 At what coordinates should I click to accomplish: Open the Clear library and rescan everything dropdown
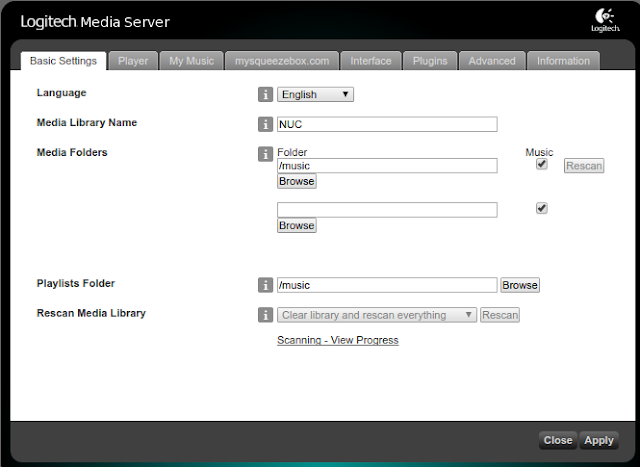click(377, 315)
